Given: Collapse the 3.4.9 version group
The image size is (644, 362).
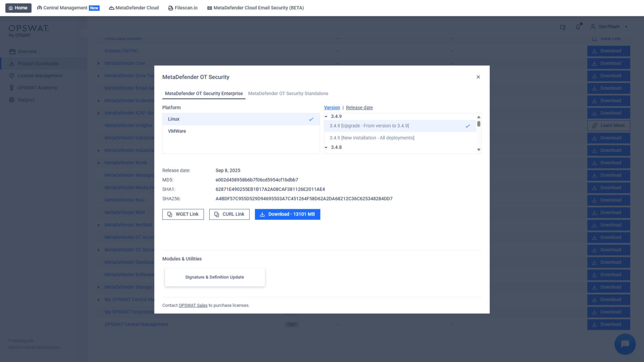Looking at the screenshot, I should coord(326,116).
